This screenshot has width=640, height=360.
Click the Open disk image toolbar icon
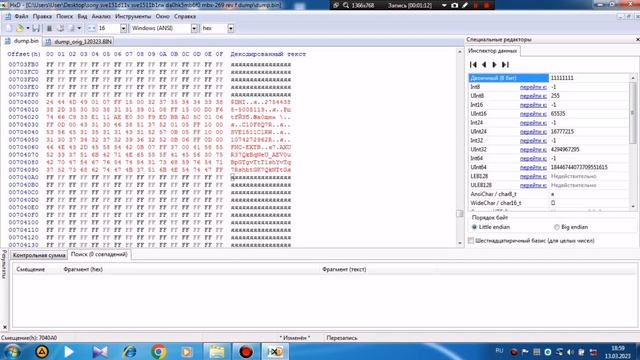pyautogui.click(x=71, y=28)
